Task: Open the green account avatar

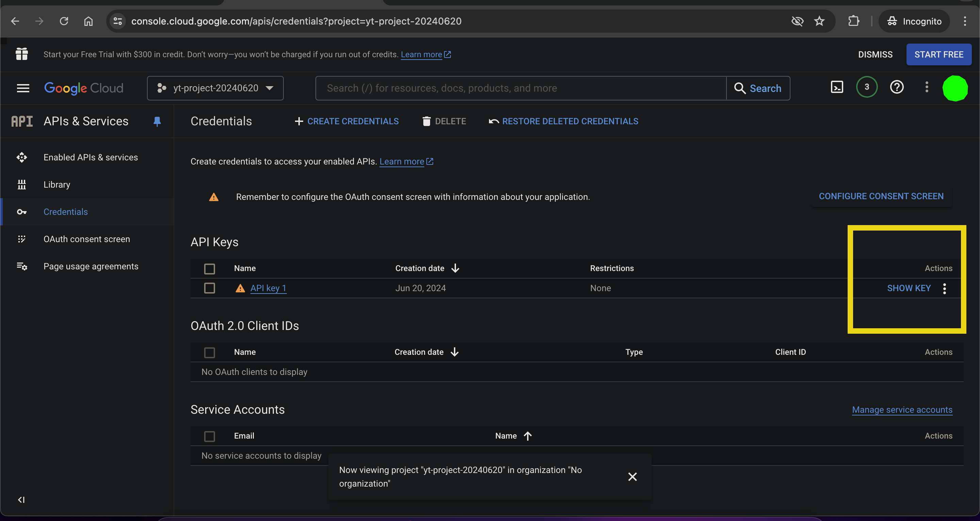Action: click(955, 88)
